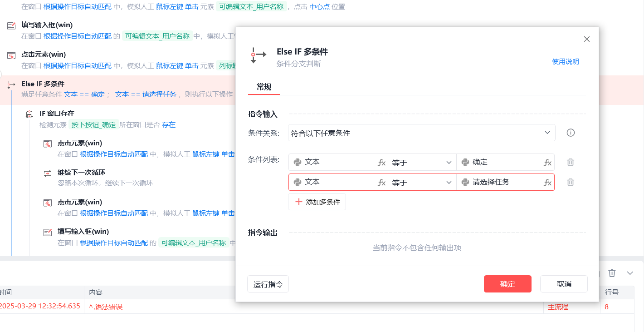644x332 pixels.
Task: Click the 行号 column header
Action: 612,292
